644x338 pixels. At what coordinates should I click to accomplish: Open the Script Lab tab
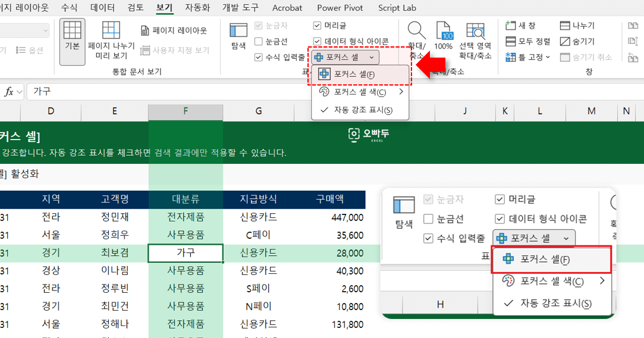(397, 8)
